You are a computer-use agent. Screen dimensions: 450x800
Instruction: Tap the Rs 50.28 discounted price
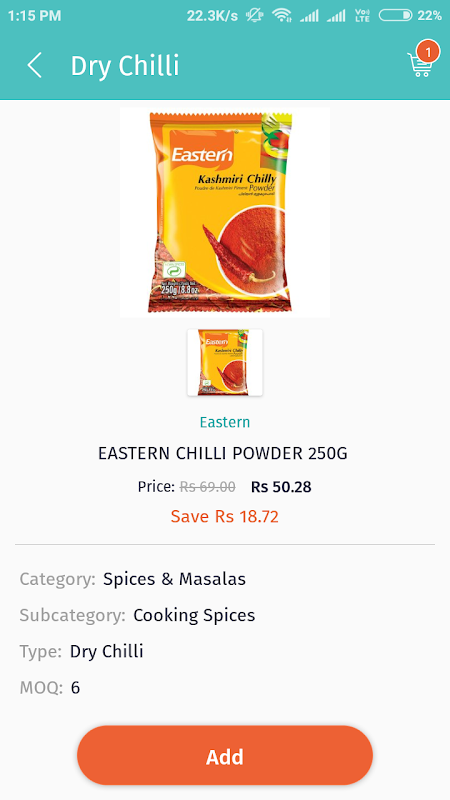pos(281,487)
